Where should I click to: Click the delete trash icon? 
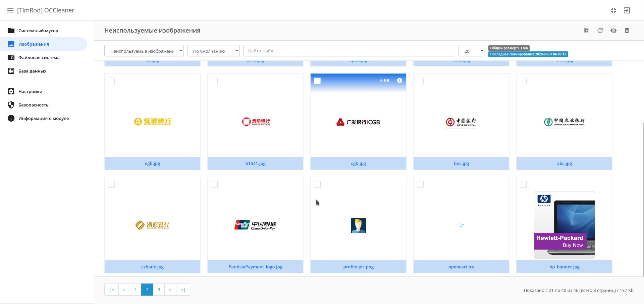tap(627, 31)
